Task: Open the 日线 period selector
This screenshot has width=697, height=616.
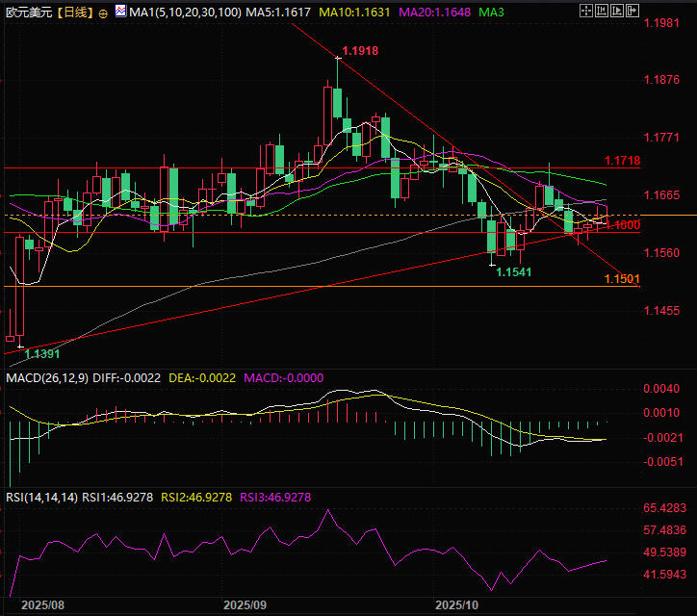Action: pyautogui.click(x=76, y=12)
